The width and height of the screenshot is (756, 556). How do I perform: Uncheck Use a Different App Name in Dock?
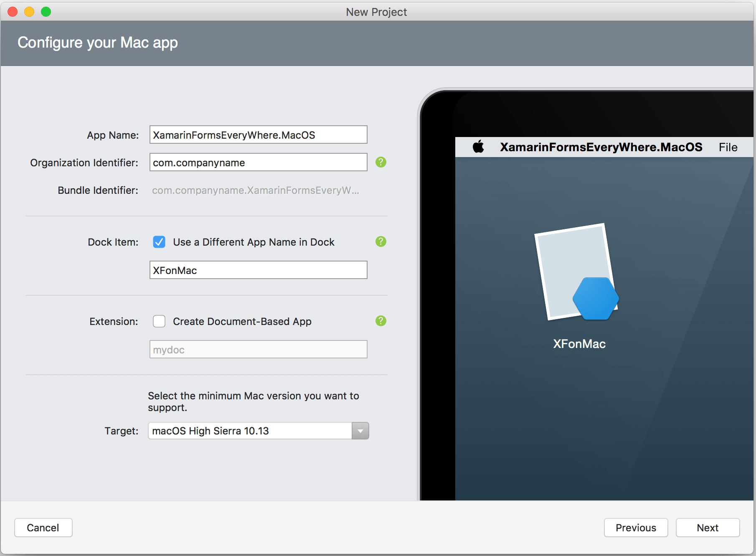coord(159,242)
